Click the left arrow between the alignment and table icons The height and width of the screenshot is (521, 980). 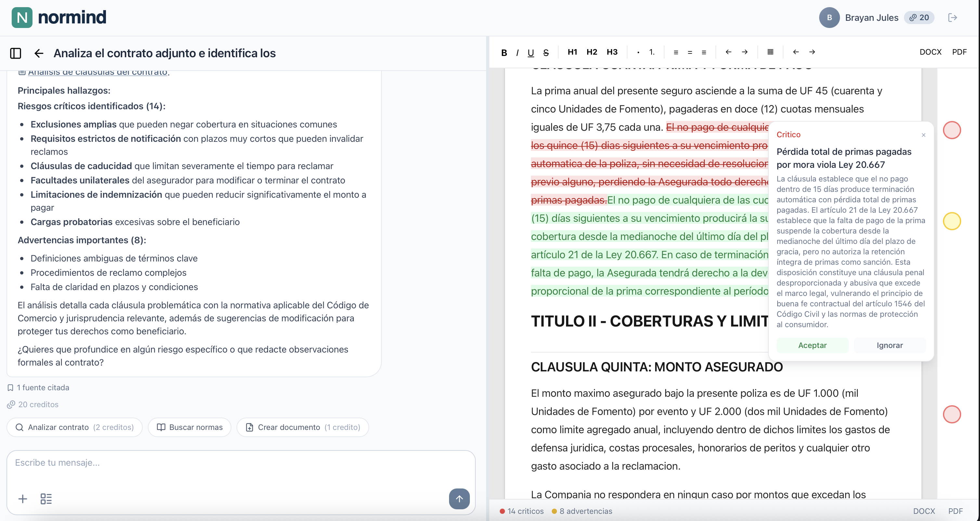coord(728,52)
